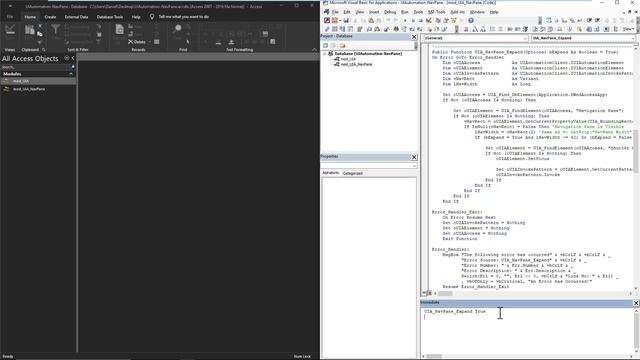Click 'UIA_NavPane_Expand True' line in Immediate window
640x360 pixels.
click(455, 311)
